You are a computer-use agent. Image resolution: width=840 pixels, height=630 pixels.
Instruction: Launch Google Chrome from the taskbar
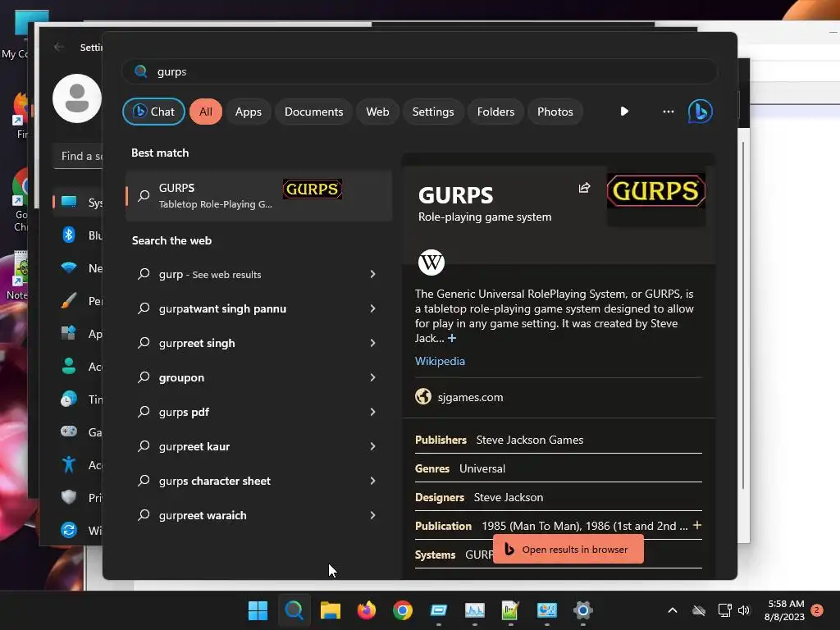[x=402, y=610]
